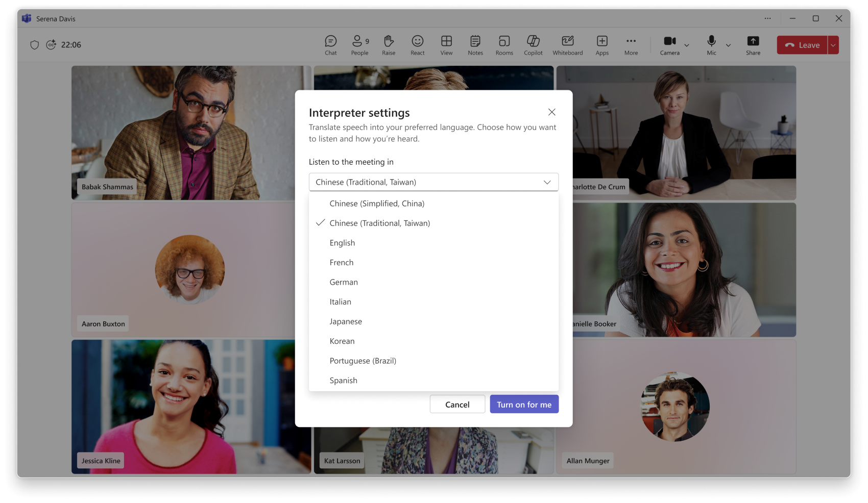Click the Share screen icon
Screen dimensions: 868x503
[x=753, y=45]
